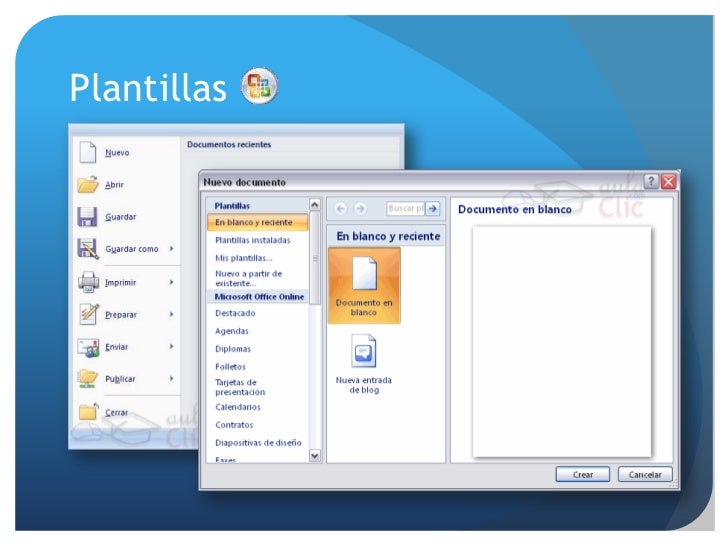Viewport: 728px width, 546px height.
Task: Choose Enviar menu entry
Action: click(x=116, y=346)
